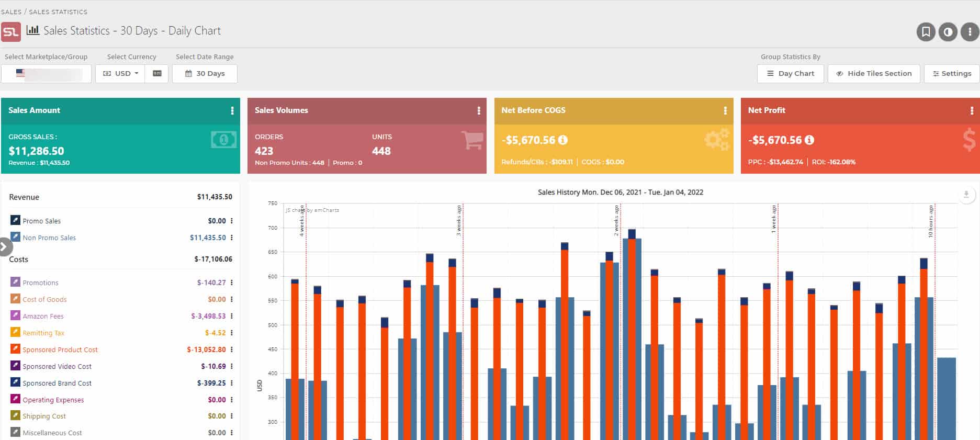Open the Promo Sales row options
Image resolution: width=980 pixels, height=440 pixels.
click(x=232, y=221)
